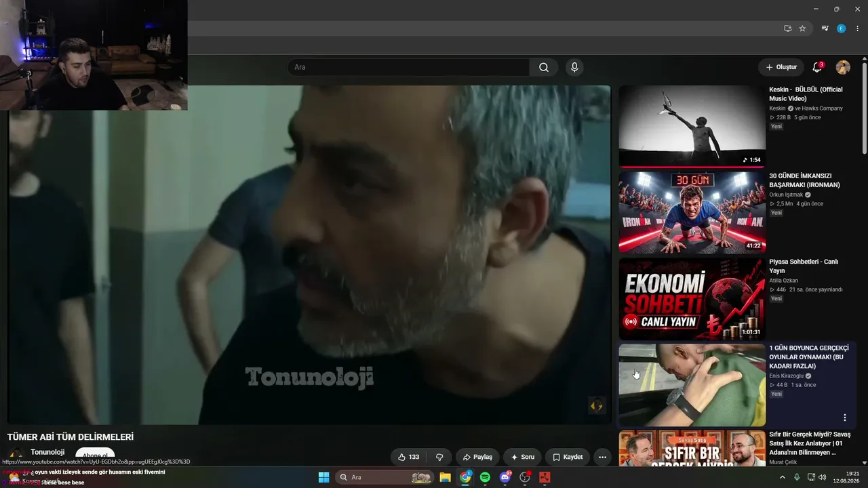Click the Atilla Ozkan channel name
The width and height of the screenshot is (868, 488).
point(785,281)
